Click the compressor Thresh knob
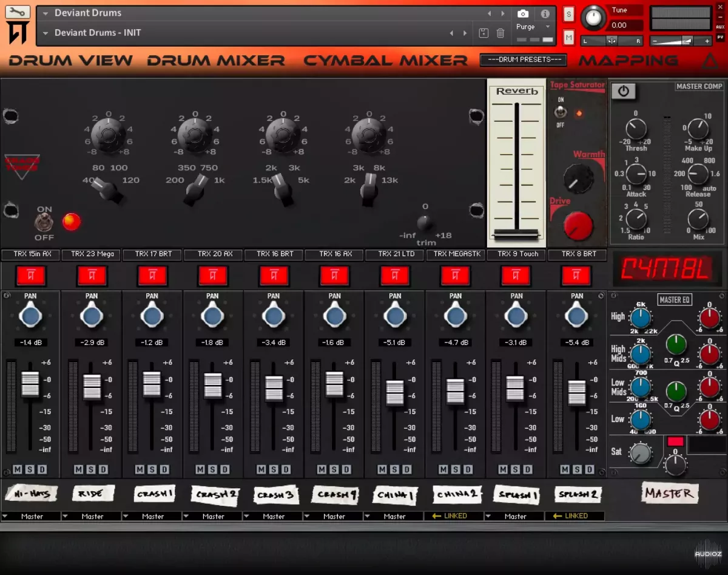The width and height of the screenshot is (728, 575). [636, 129]
